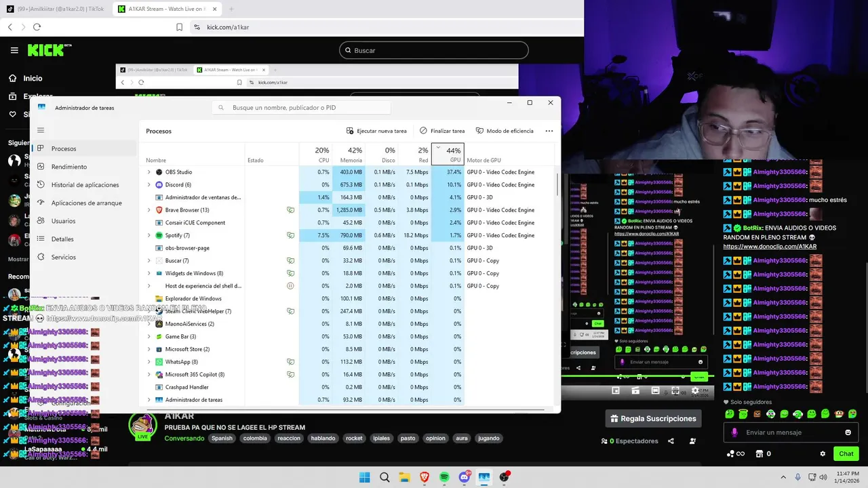Image resolution: width=868 pixels, height=488 pixels.
Task: Open Task Manager more options ellipsis
Action: click(549, 131)
